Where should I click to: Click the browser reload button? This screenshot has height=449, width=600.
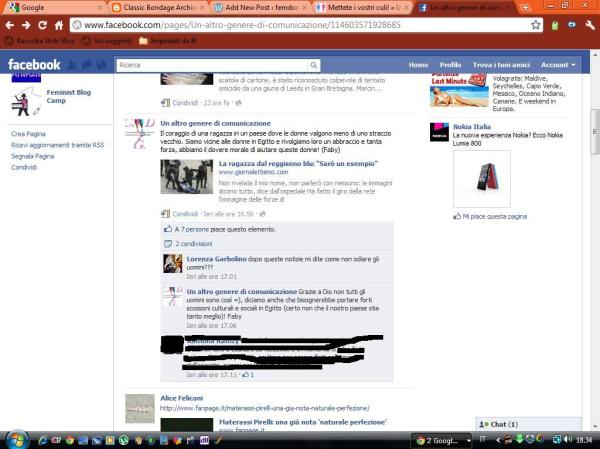point(56,24)
